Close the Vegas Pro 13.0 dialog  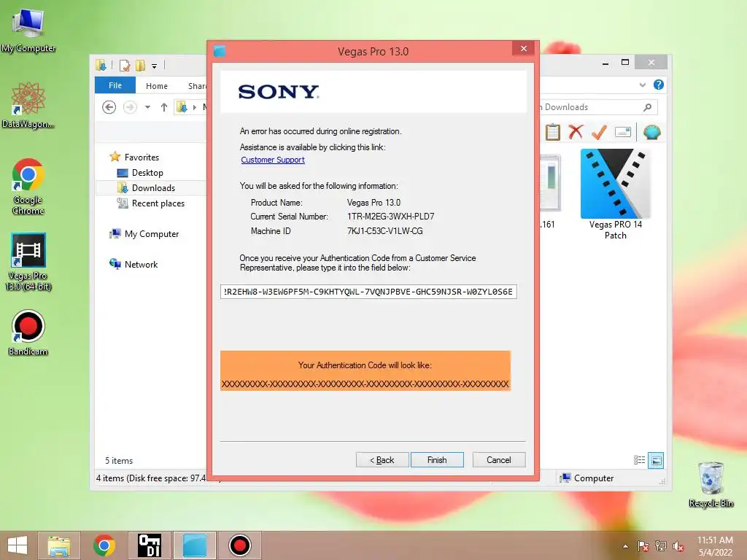coord(524,49)
